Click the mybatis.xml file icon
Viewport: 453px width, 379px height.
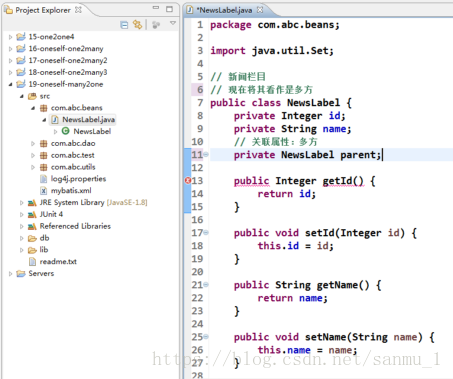pyautogui.click(x=43, y=191)
